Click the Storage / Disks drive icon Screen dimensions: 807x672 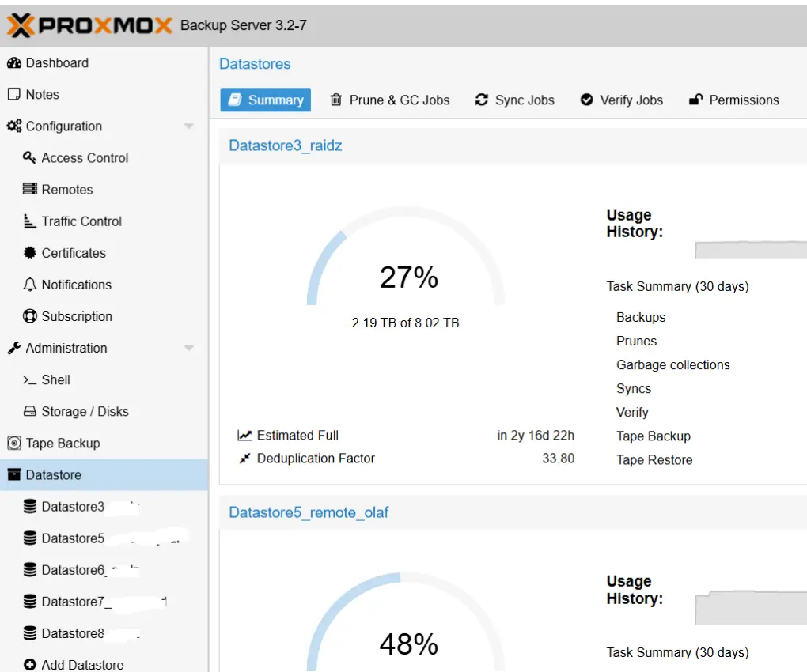pos(30,411)
